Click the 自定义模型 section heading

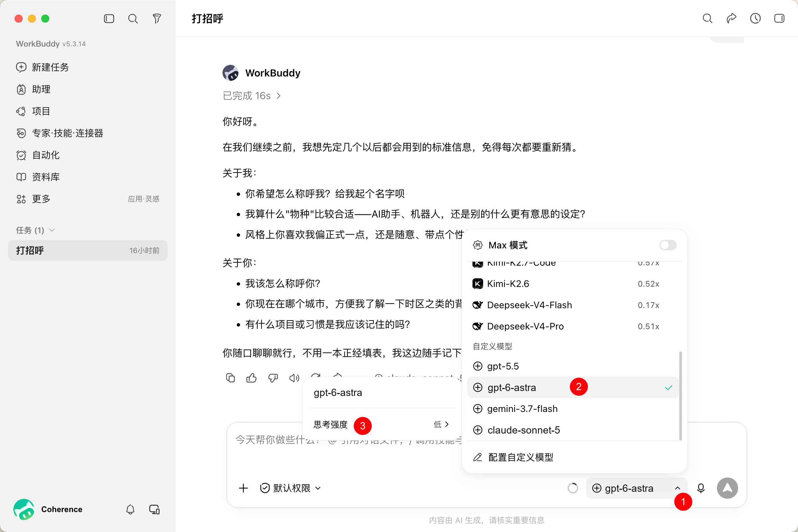[x=492, y=346]
